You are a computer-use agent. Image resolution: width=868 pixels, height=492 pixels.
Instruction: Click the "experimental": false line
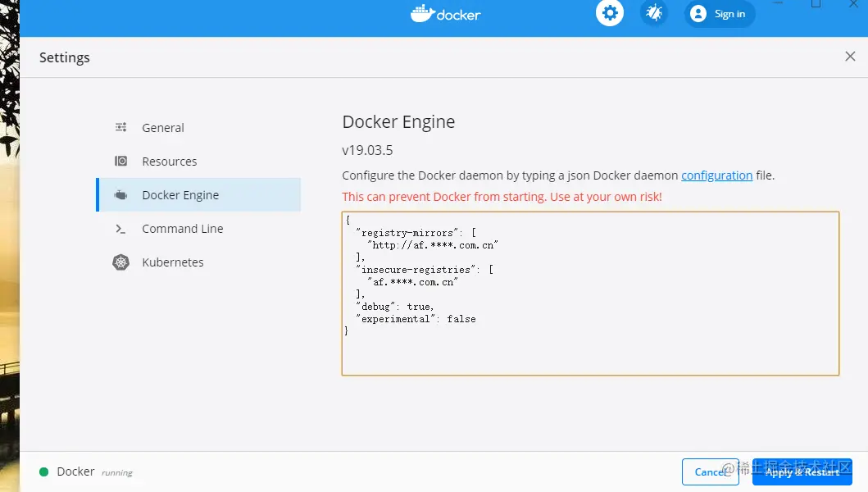pos(416,319)
